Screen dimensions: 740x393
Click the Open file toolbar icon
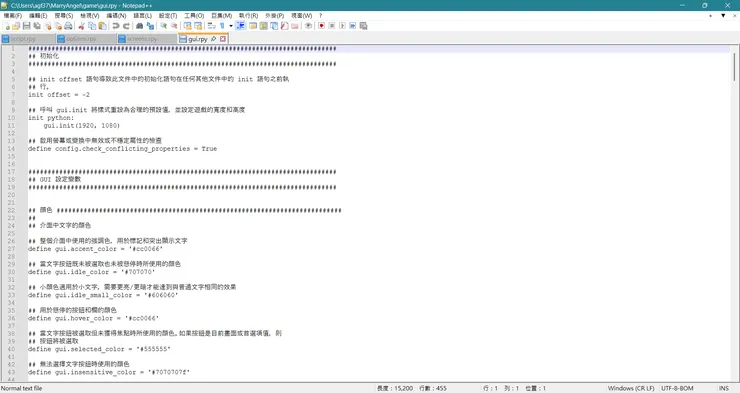[x=16, y=26]
